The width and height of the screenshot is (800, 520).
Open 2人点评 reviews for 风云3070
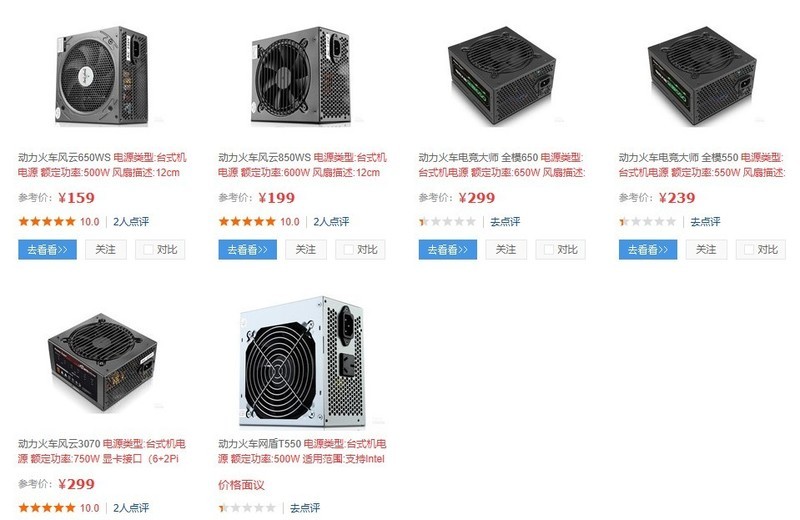point(131,508)
